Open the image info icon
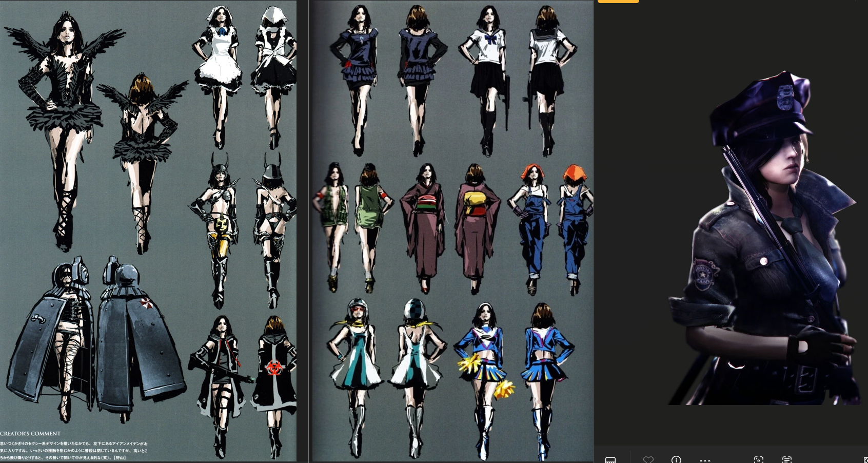 (x=676, y=459)
